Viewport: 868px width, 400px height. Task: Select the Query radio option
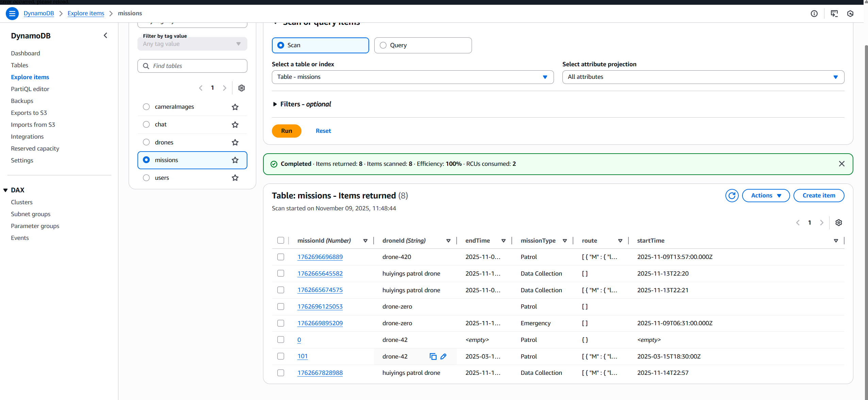[383, 45]
